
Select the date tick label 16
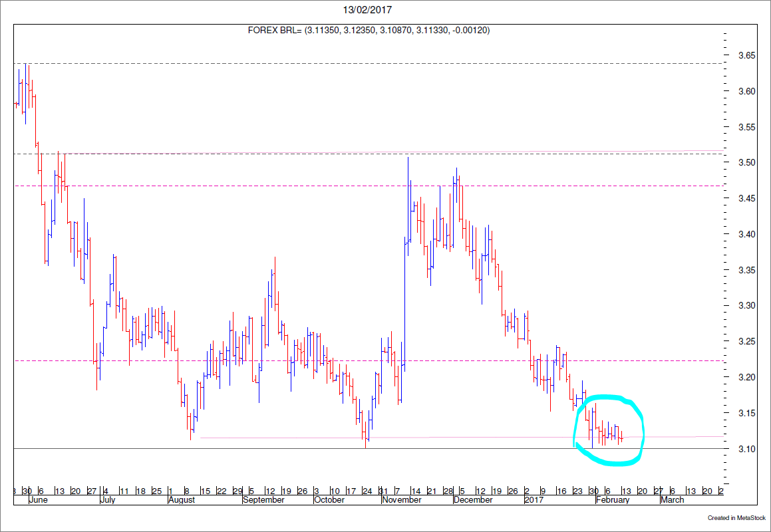[x=561, y=491]
